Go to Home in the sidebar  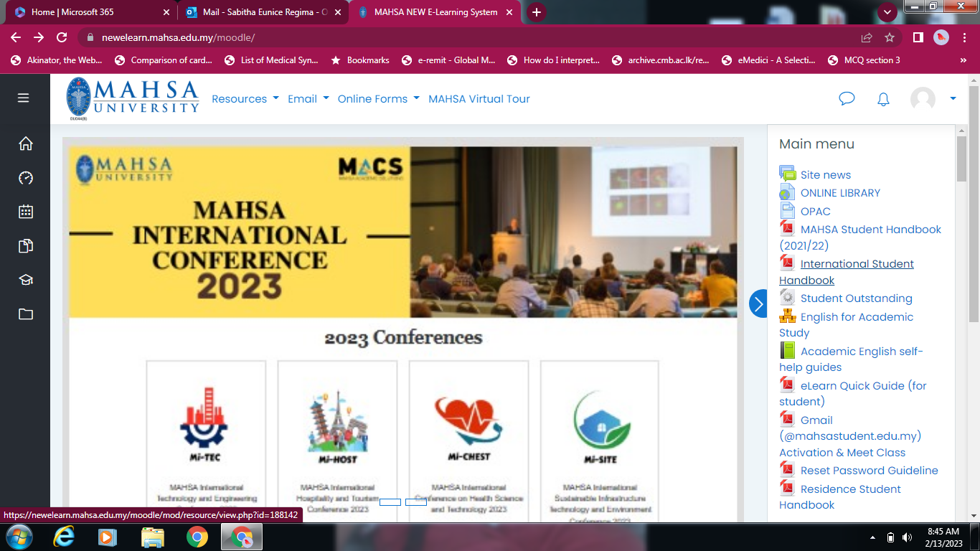click(x=26, y=143)
